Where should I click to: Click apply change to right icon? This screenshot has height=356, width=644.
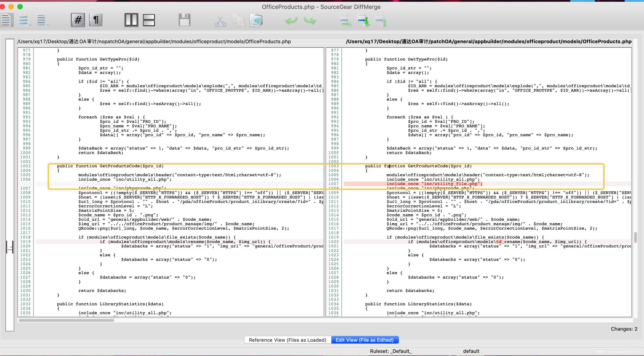[346, 20]
